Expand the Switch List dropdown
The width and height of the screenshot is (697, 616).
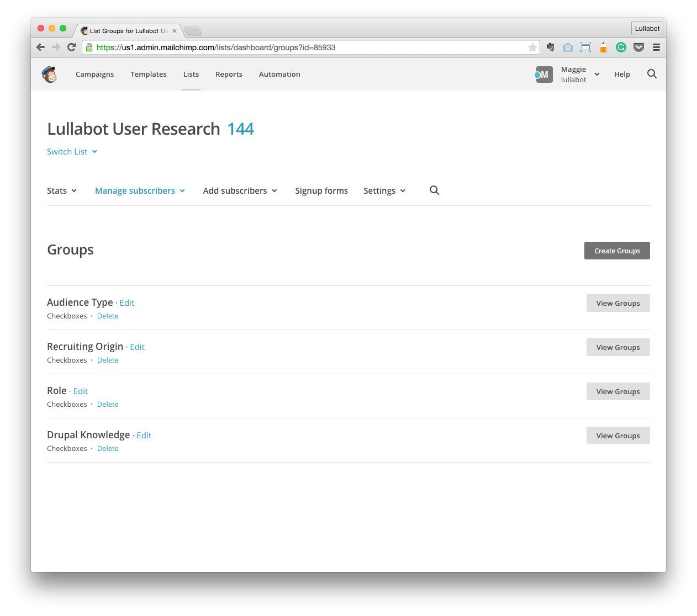pos(72,152)
